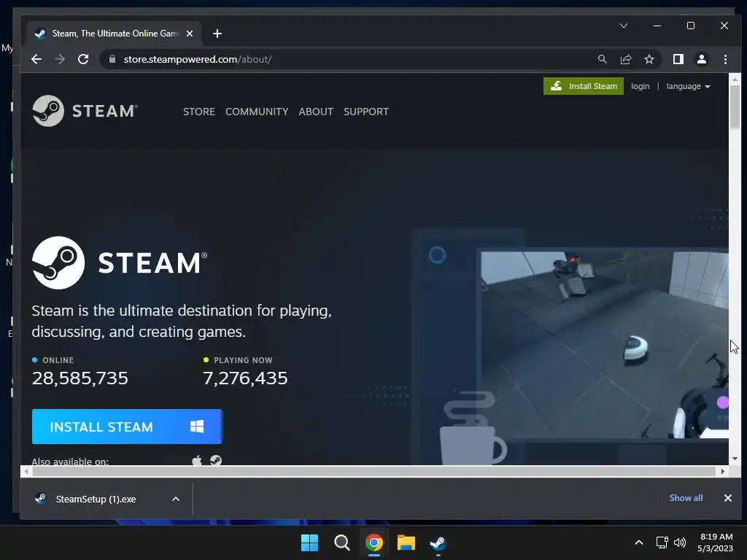Click the 'Also available on:' text
This screenshot has width=747, height=560.
(70, 461)
